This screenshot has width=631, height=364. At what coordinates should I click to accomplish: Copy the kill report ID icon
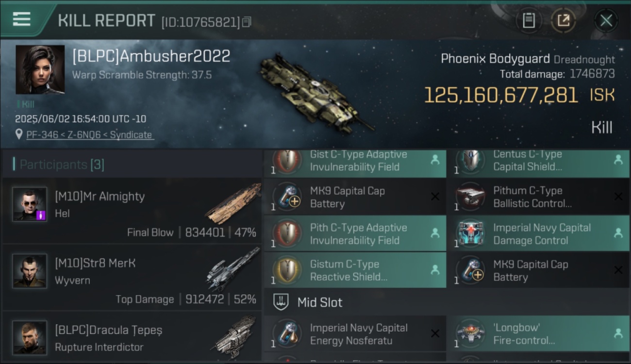pyautogui.click(x=247, y=22)
